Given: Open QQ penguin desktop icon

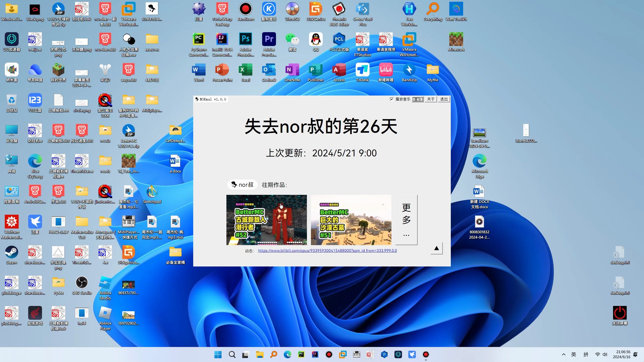Looking at the screenshot, I should pyautogui.click(x=316, y=42).
